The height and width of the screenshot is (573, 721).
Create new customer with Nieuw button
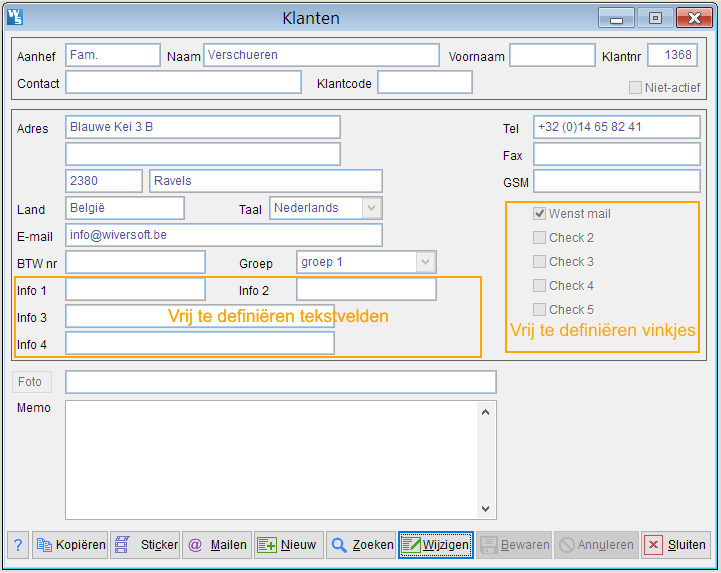288,545
